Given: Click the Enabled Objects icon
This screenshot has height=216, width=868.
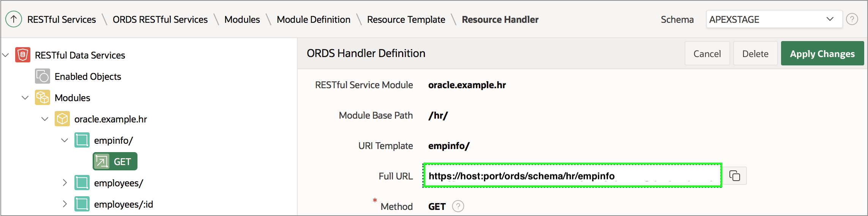Looking at the screenshot, I should 43,76.
